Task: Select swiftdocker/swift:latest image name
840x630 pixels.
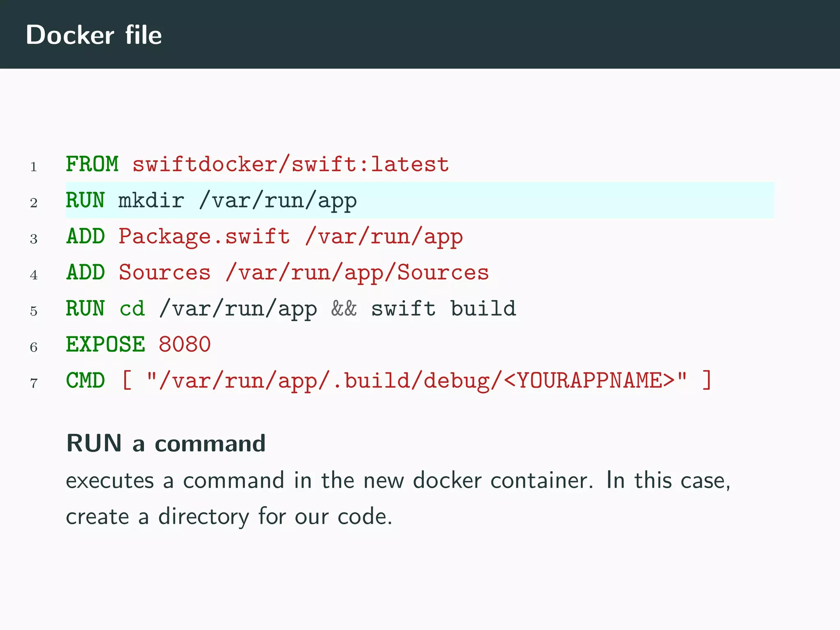Action: pos(290,164)
